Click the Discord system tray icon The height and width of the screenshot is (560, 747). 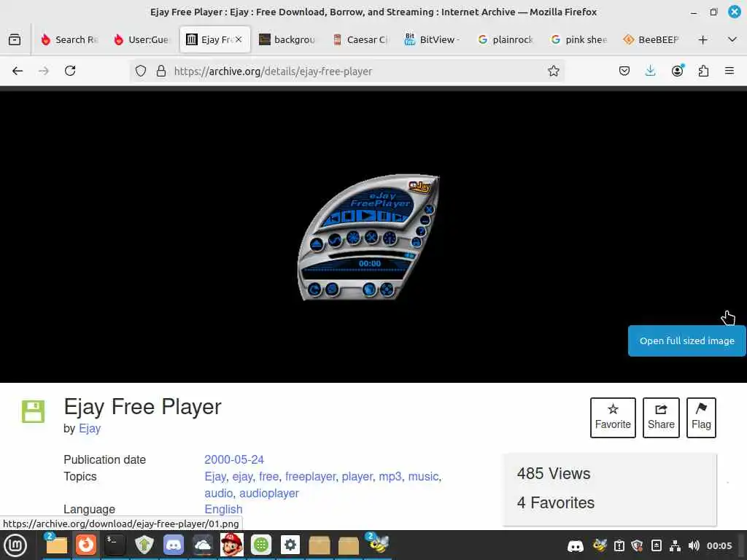(575, 545)
